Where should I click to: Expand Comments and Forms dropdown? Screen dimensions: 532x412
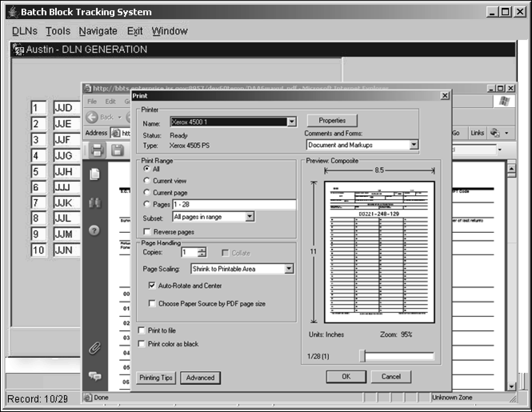point(414,145)
